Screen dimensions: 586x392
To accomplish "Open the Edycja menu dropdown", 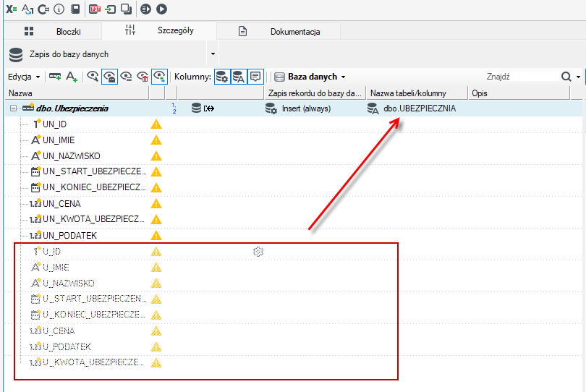I will (x=24, y=77).
